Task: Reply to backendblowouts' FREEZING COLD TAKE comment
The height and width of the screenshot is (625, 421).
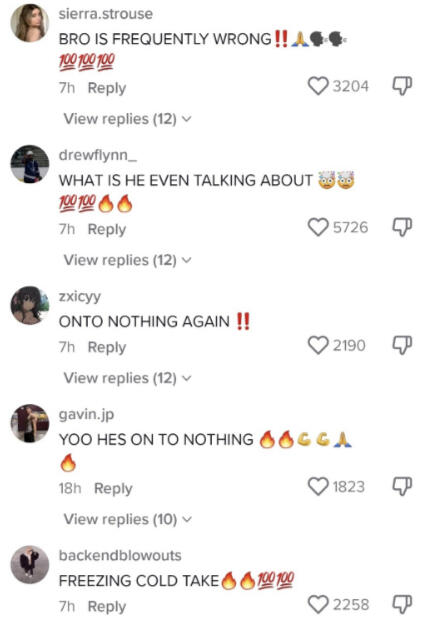Action: click(107, 607)
